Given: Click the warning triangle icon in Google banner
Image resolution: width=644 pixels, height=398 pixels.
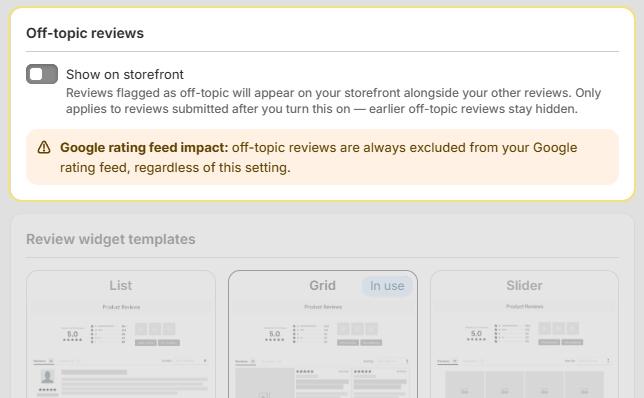Looking at the screenshot, I should (44, 147).
